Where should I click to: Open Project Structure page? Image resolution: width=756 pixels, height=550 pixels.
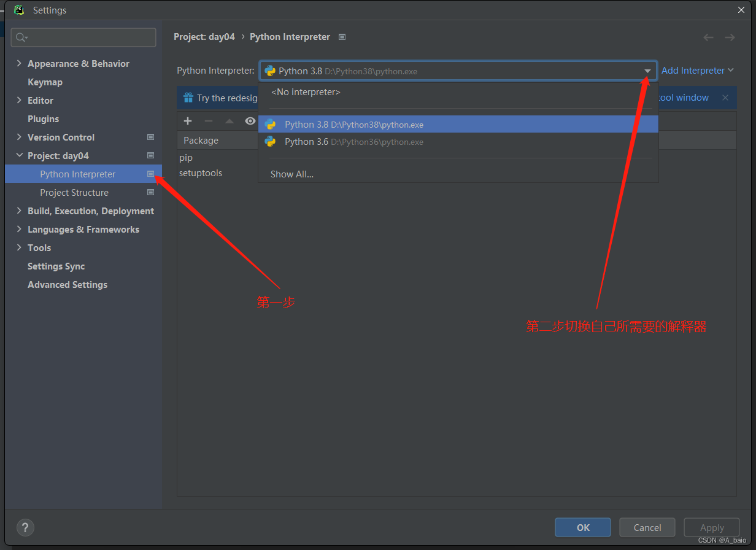click(x=74, y=192)
